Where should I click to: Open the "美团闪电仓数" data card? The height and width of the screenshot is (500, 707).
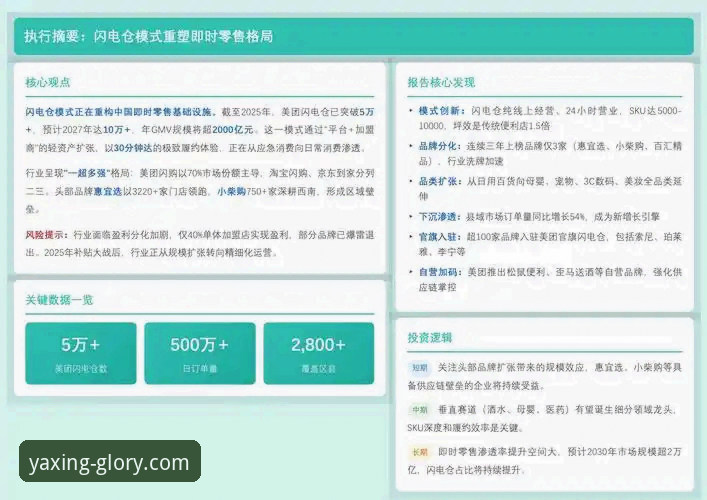(x=81, y=353)
